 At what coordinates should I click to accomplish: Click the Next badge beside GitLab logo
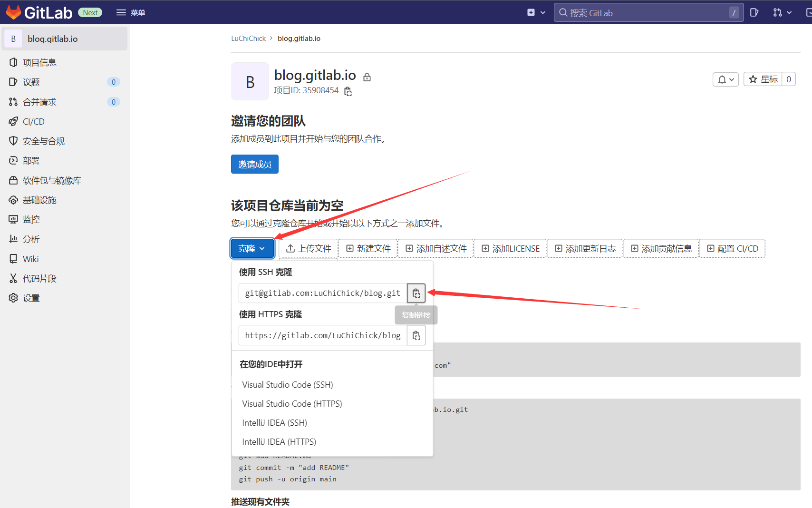tap(90, 13)
